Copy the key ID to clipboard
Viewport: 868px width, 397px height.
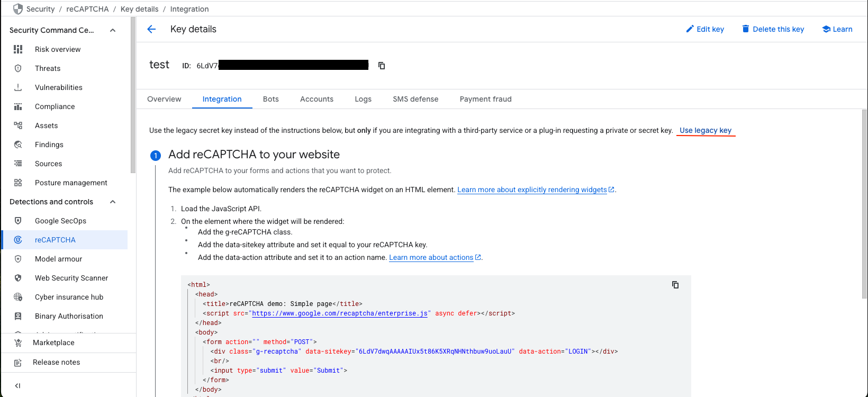point(382,66)
